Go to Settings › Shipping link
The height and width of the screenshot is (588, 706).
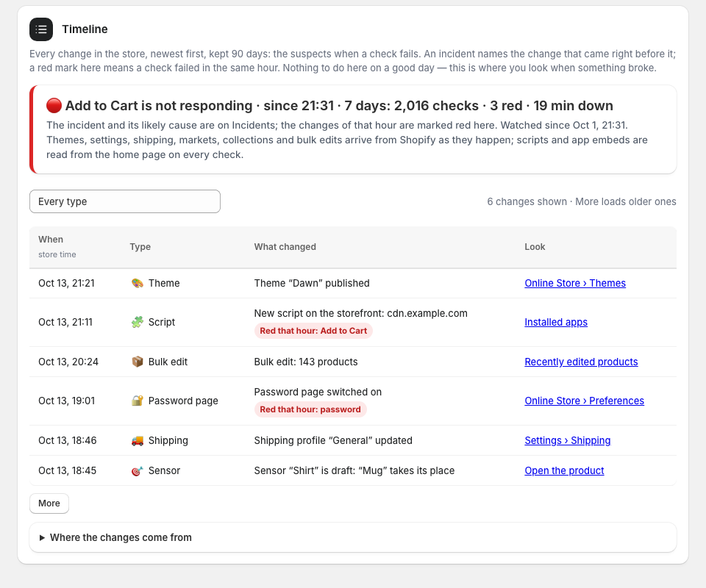click(x=568, y=440)
